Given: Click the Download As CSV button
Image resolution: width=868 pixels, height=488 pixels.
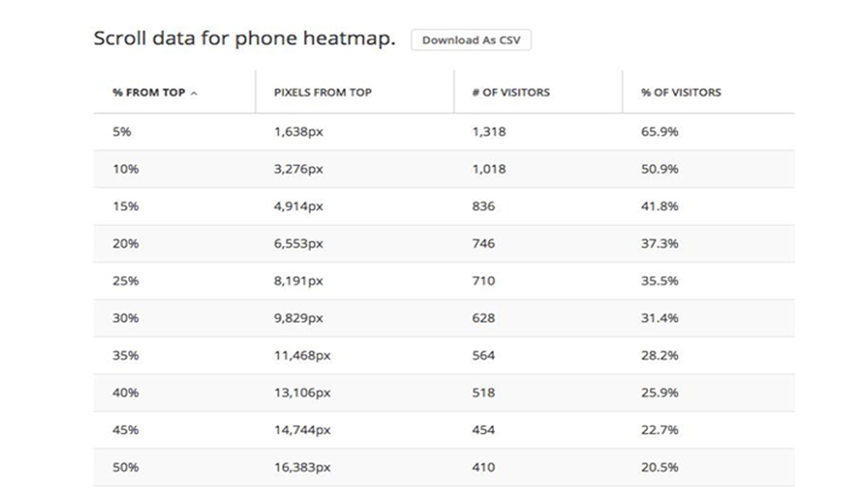Looking at the screenshot, I should tap(471, 40).
